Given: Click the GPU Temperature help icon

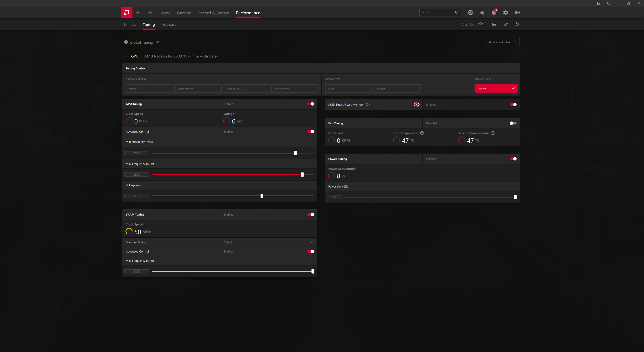Looking at the screenshot, I should click(x=422, y=133).
